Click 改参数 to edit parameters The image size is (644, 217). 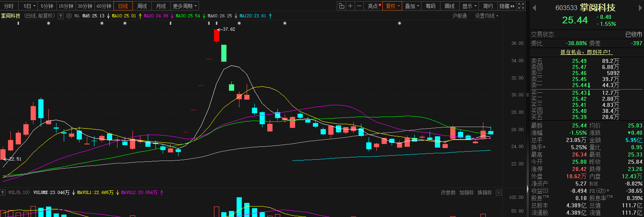tap(448, 193)
